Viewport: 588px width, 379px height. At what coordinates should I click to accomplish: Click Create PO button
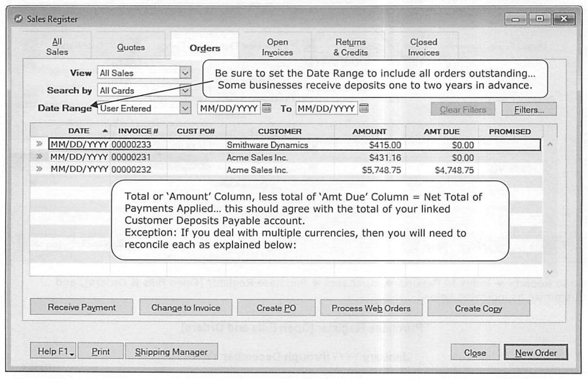(276, 308)
